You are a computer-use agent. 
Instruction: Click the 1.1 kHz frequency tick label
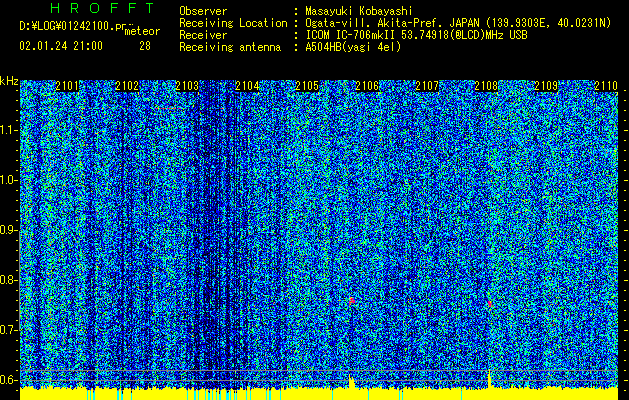click(8, 130)
